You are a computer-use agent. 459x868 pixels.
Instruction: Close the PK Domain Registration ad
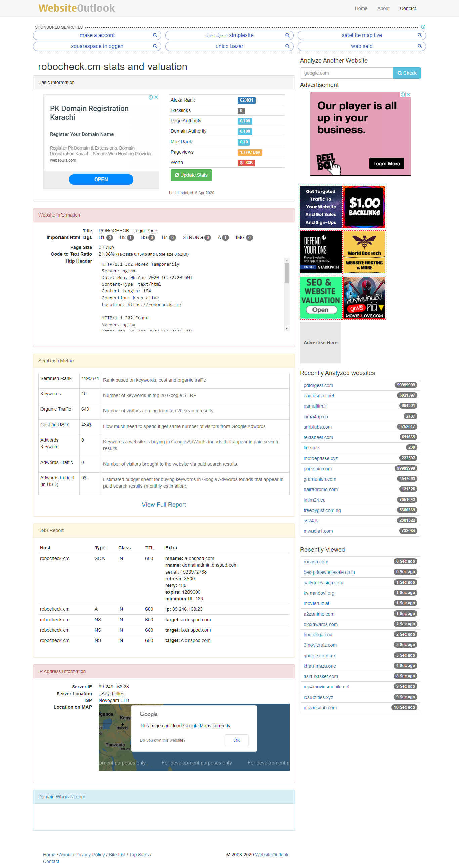156,97
